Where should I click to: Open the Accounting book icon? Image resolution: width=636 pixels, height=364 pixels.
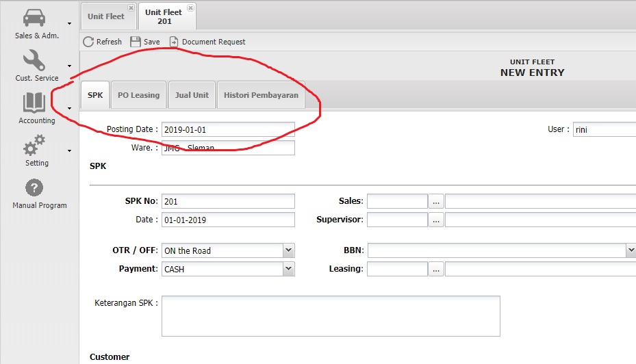[x=36, y=103]
